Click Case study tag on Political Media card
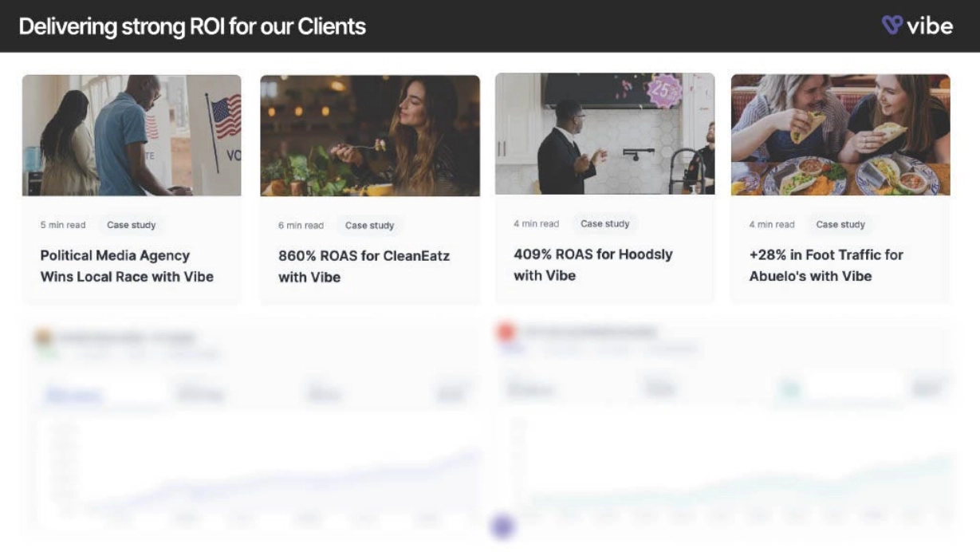This screenshot has height=552, width=980. point(132,225)
